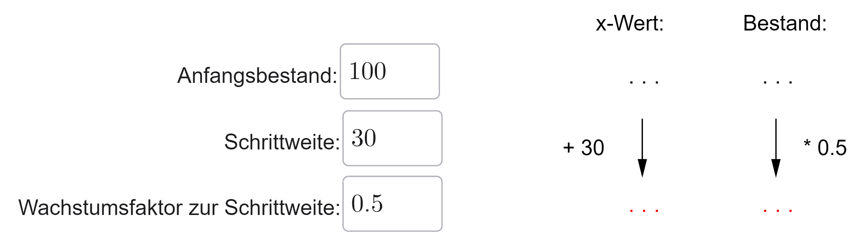Click the downward arrow in x-Wert column
The width and height of the screenshot is (868, 241).
pos(642,148)
